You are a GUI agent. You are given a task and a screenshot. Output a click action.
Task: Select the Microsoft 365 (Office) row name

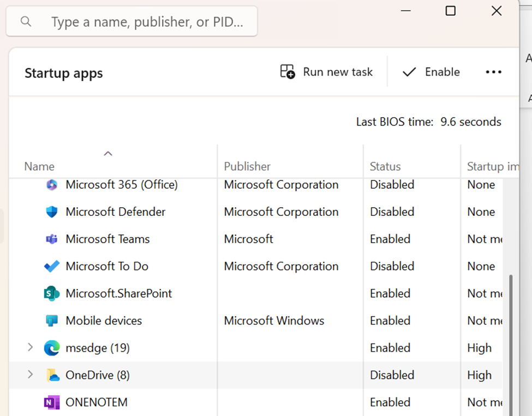[122, 185]
